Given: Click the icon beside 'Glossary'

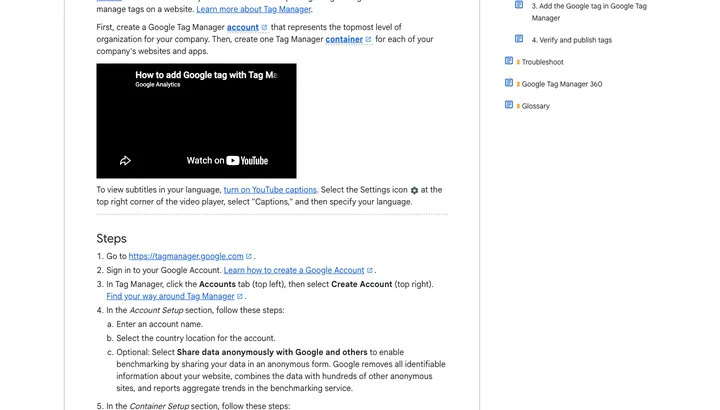Looking at the screenshot, I should [509, 105].
